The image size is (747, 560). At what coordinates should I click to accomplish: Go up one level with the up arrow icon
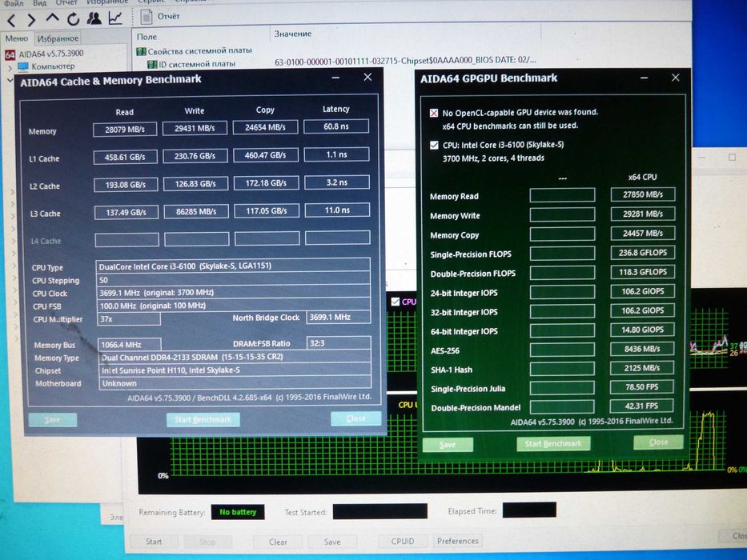tap(52, 18)
